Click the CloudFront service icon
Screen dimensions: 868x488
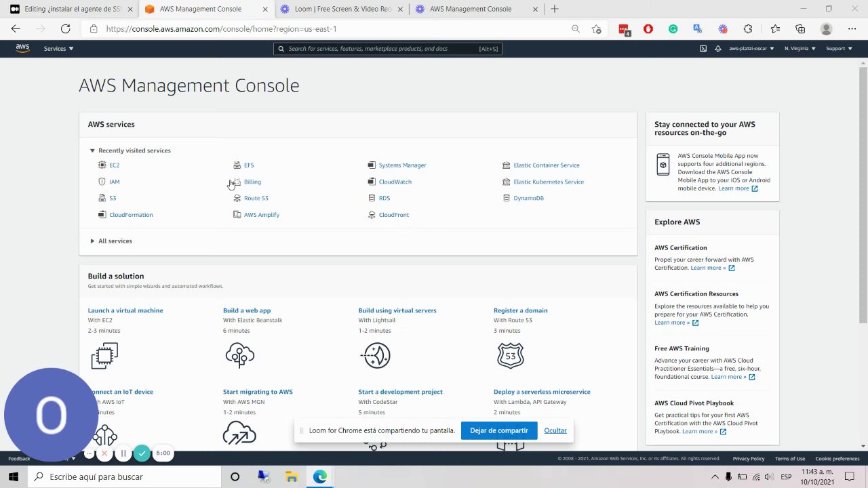372,214
